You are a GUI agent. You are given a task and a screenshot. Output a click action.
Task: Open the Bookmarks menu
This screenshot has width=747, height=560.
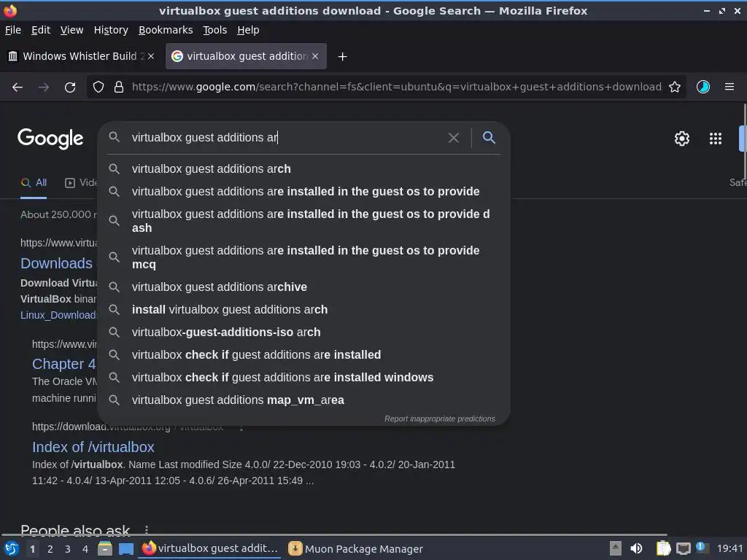pos(166,30)
